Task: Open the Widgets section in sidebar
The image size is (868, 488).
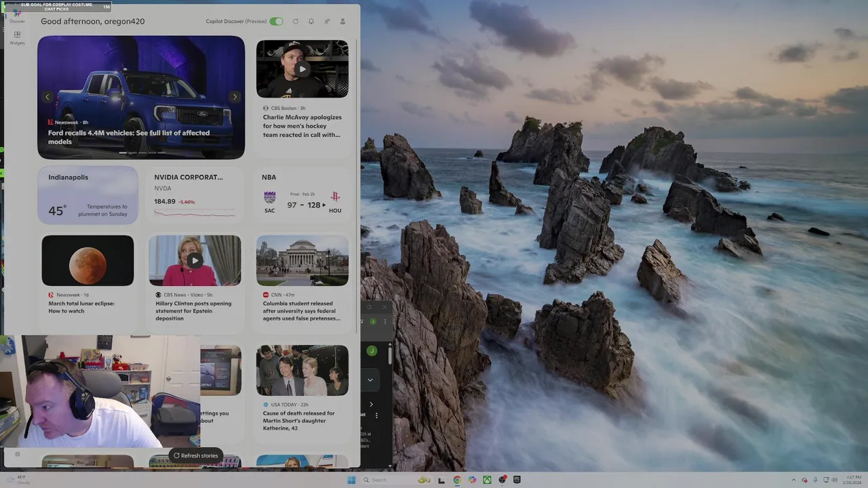Action: tap(17, 37)
